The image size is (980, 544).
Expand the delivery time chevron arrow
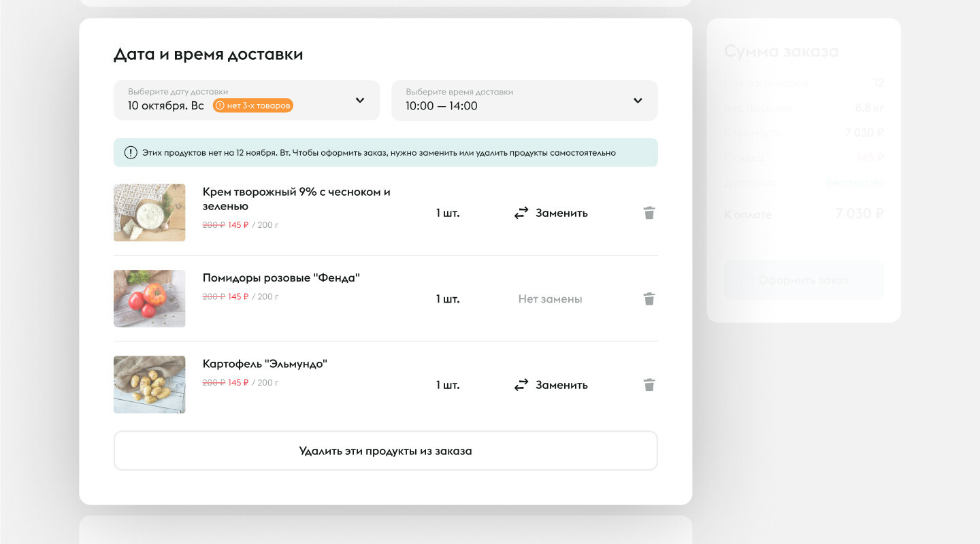pos(638,101)
